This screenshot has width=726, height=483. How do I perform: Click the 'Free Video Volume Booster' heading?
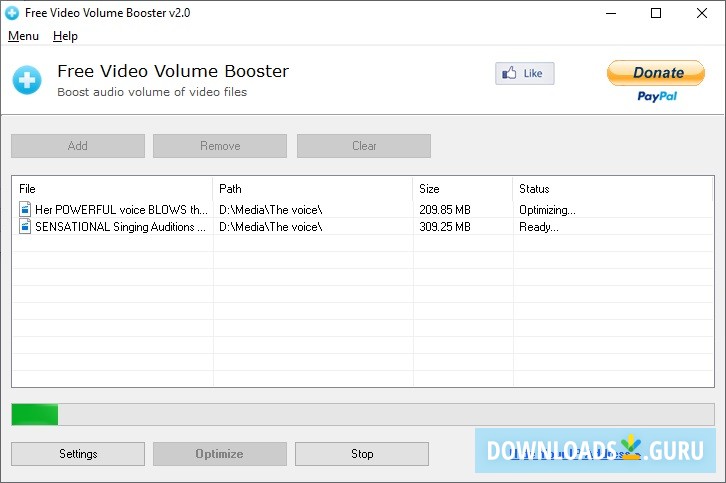click(173, 71)
